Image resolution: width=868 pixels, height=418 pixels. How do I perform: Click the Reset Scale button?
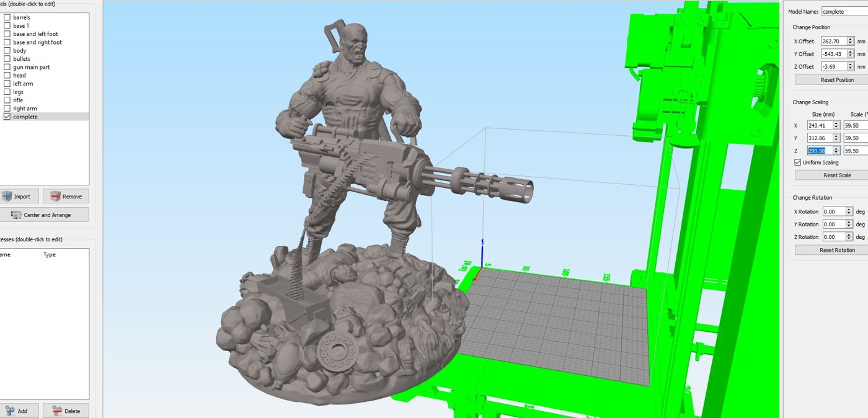tap(831, 175)
